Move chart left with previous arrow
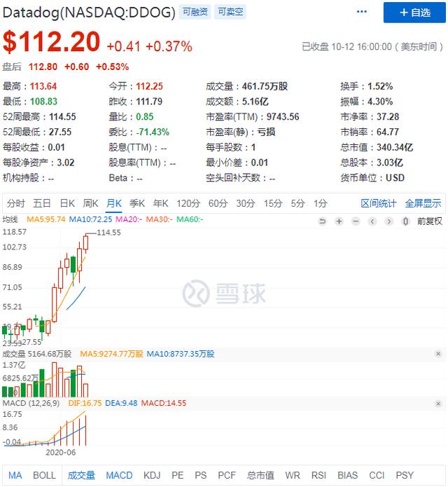 372,221
